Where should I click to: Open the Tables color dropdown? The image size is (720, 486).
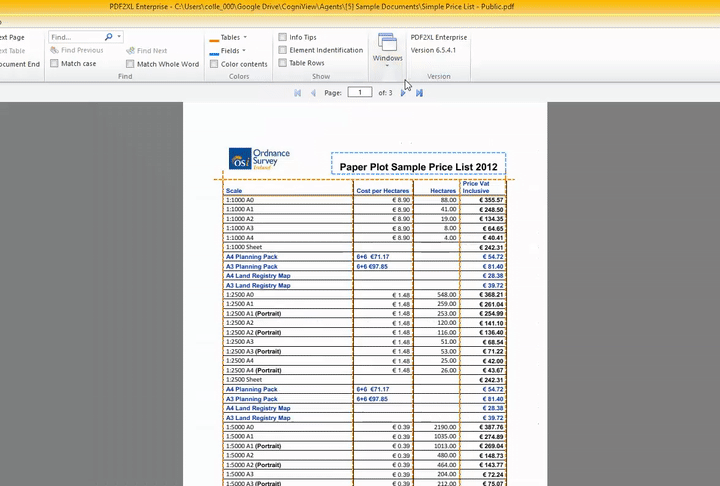click(x=245, y=37)
